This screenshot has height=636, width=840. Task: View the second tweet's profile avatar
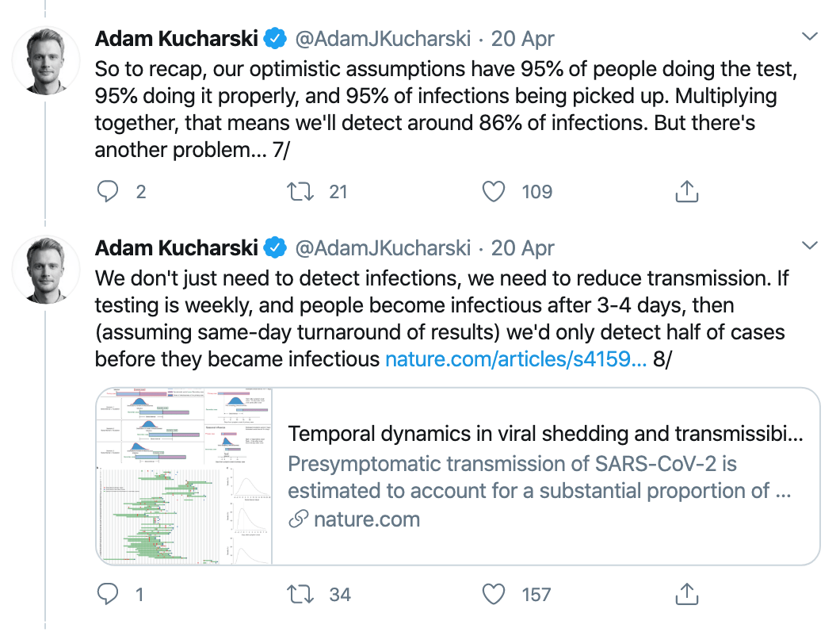click(x=46, y=270)
